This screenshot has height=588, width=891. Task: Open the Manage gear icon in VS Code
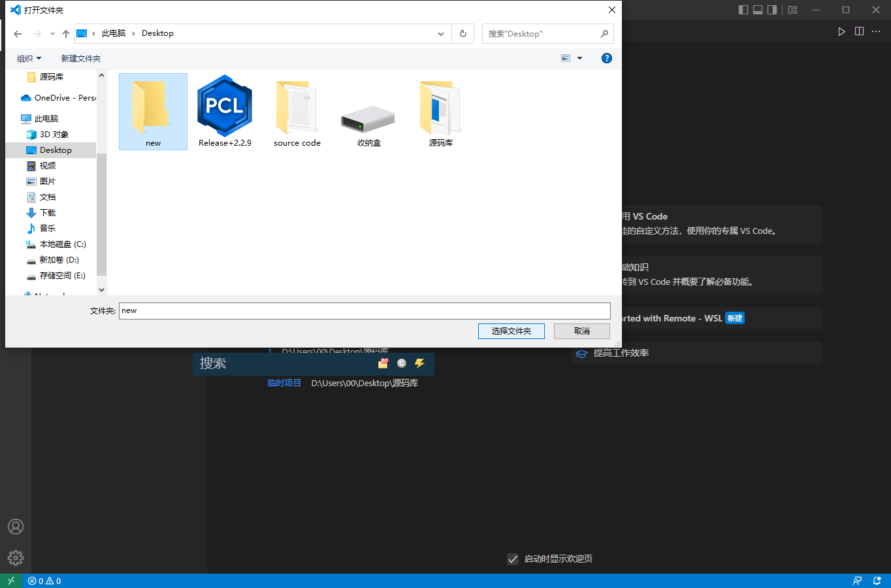pos(16,558)
